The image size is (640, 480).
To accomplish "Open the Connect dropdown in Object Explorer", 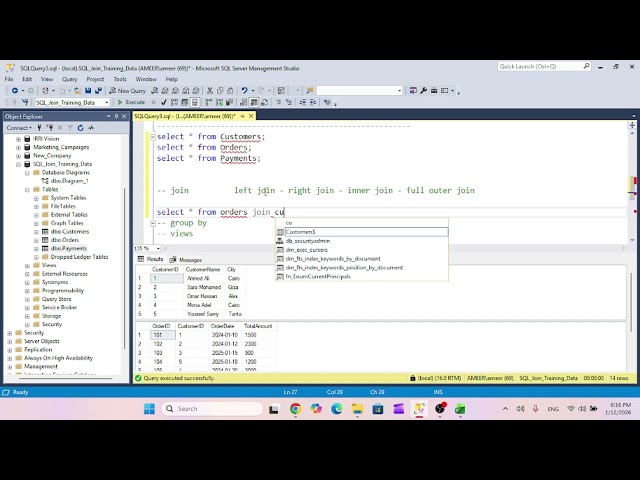I will pos(19,128).
